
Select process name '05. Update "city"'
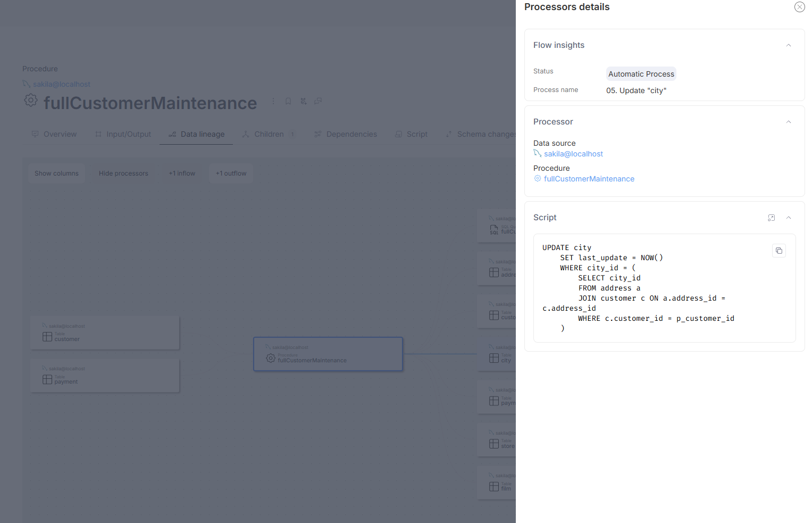(636, 90)
